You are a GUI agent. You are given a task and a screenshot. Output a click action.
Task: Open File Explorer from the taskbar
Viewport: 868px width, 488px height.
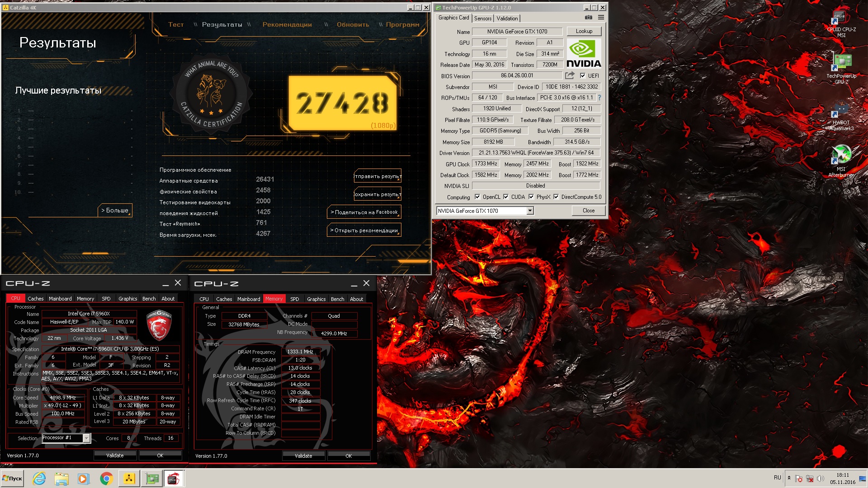point(61,479)
